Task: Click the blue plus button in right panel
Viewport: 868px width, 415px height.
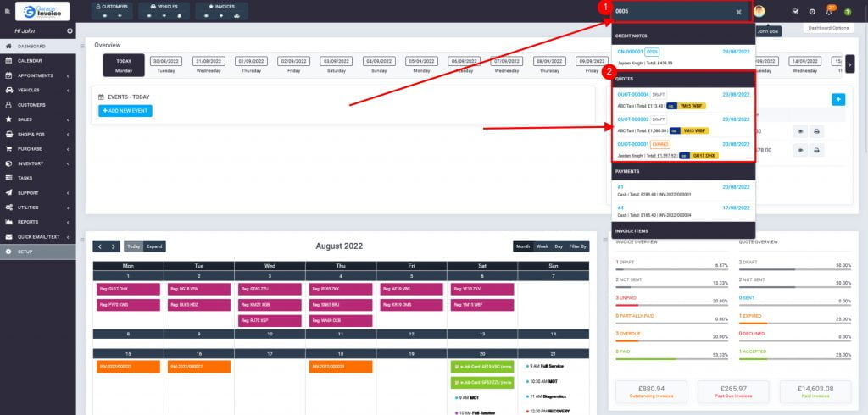Action: coord(838,99)
